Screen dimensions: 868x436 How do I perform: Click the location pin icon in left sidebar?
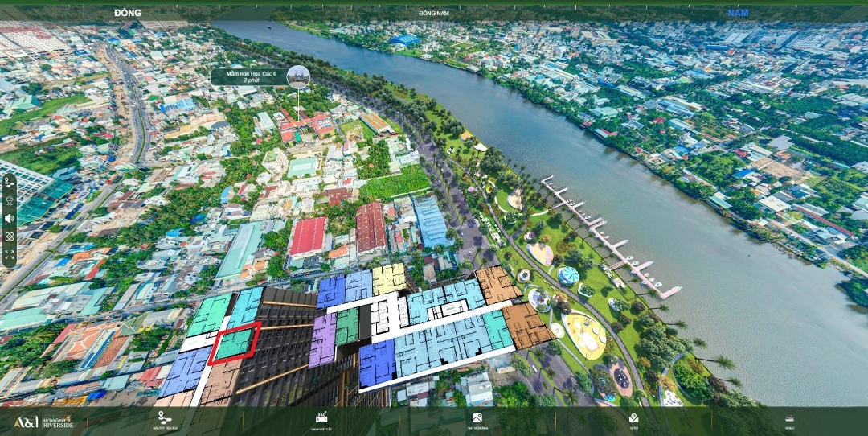10,182
